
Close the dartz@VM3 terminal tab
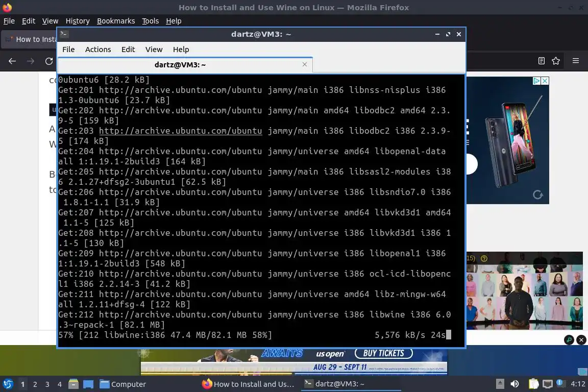point(305,64)
